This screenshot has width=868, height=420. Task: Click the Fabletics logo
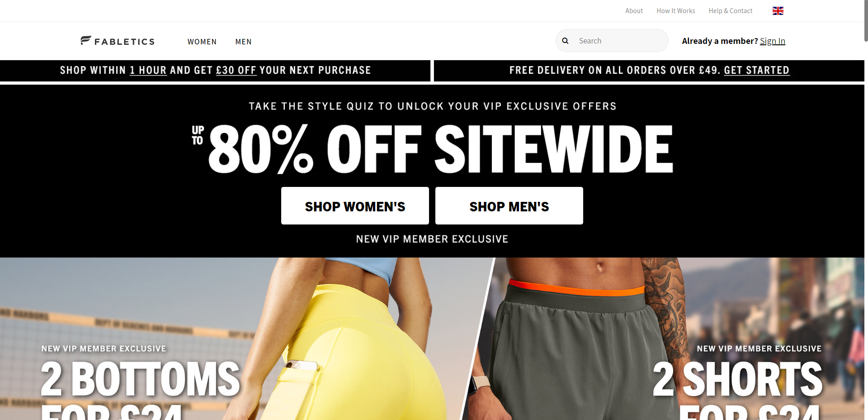pyautogui.click(x=118, y=41)
